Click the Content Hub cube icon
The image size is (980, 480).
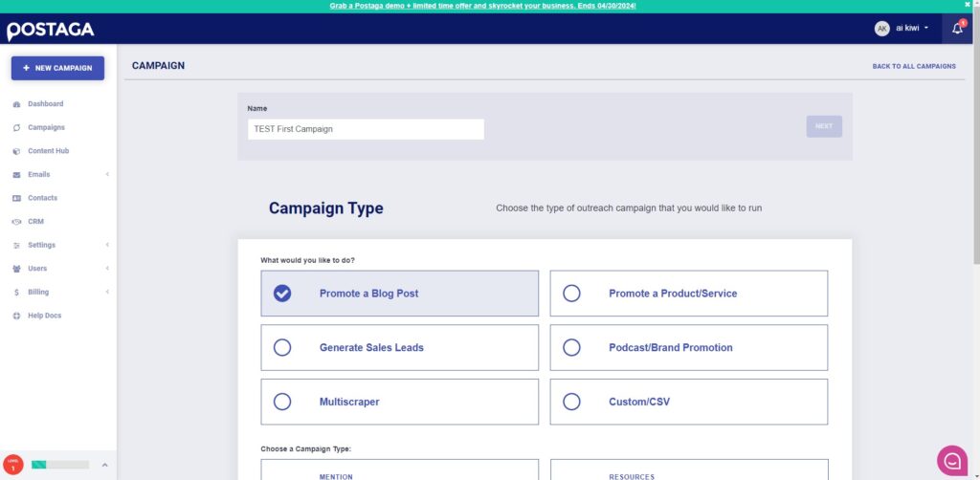click(16, 151)
